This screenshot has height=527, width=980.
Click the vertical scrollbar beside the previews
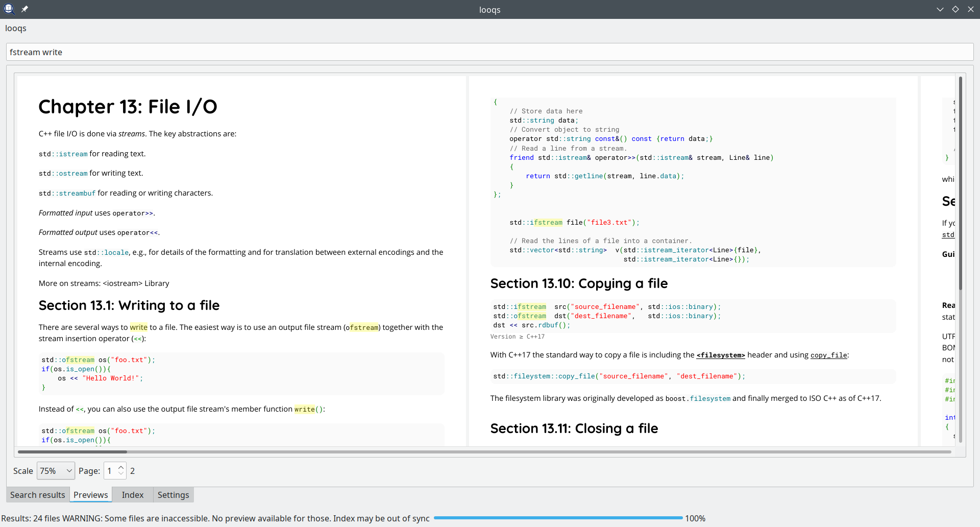tap(961, 259)
